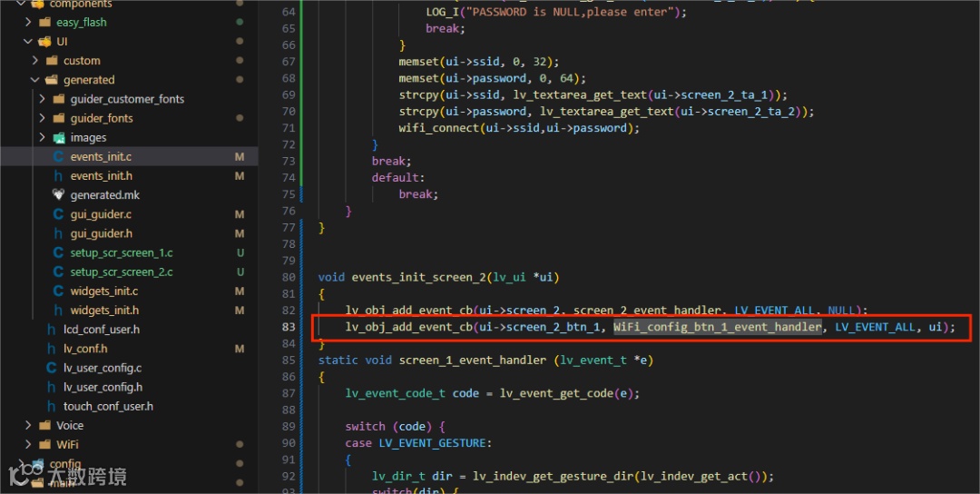Viewport: 980px width, 494px height.
Task: Click the easy_flash folder icon
Action: click(x=44, y=22)
